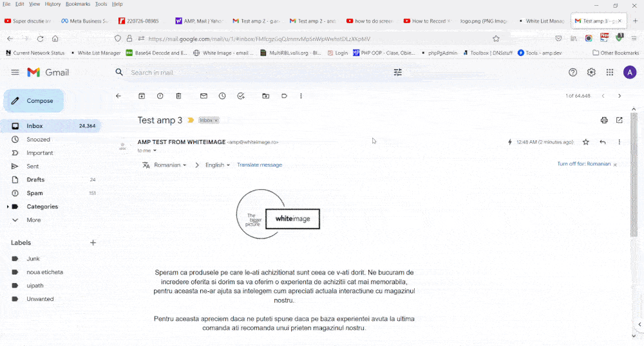
Task: Open the English target language dropdown
Action: point(218,165)
